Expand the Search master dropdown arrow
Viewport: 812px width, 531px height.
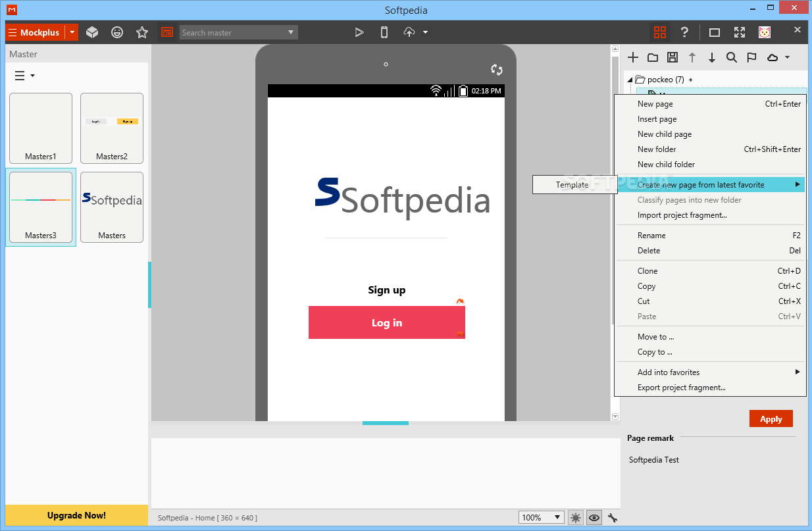pos(291,32)
